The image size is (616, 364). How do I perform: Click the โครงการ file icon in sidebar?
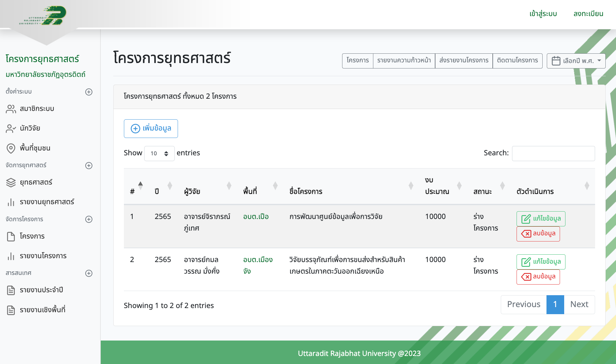(11, 236)
